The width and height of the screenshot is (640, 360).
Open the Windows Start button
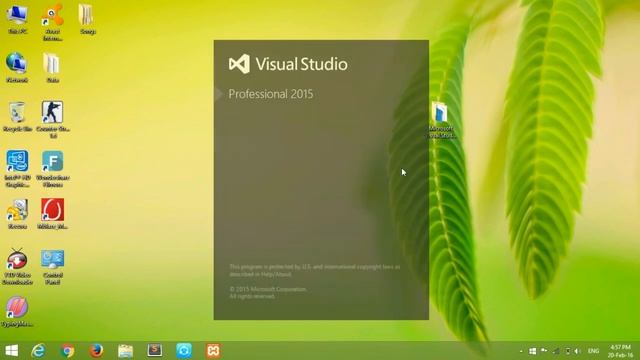(x=11, y=351)
